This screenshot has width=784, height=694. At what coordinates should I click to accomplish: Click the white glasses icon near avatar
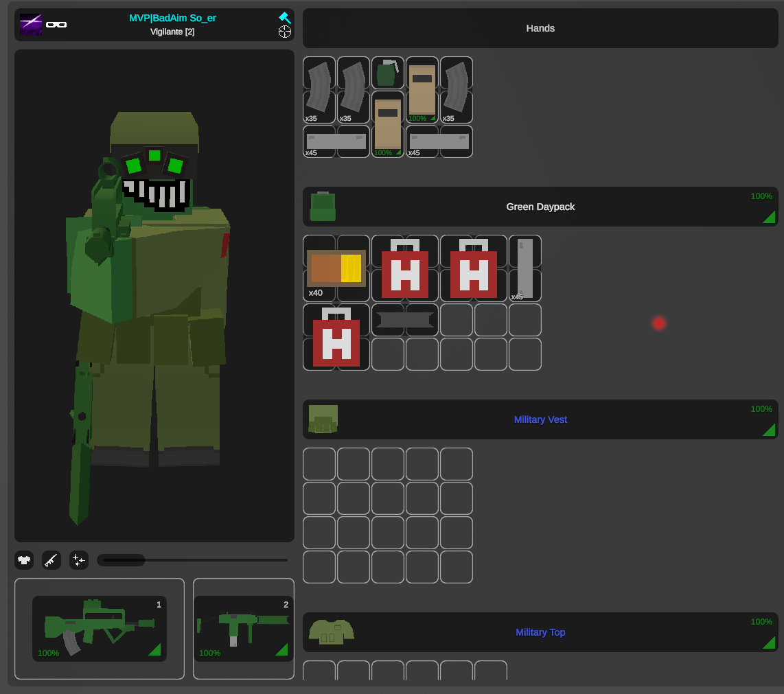(x=56, y=25)
